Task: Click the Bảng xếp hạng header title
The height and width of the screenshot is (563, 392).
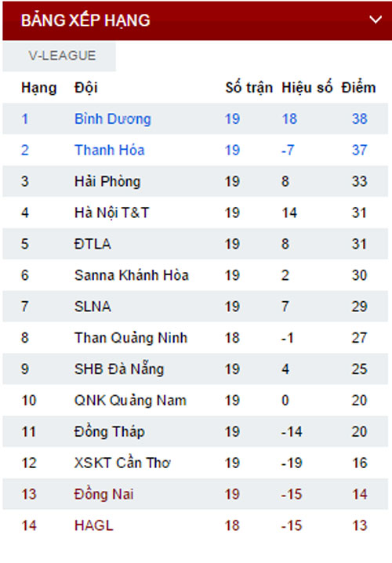Action: pyautogui.click(x=85, y=20)
